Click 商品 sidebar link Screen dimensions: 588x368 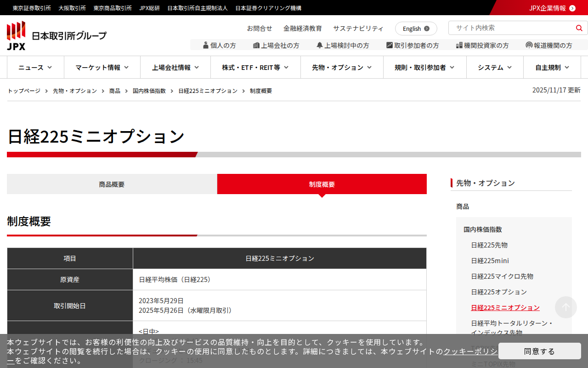pyautogui.click(x=463, y=206)
